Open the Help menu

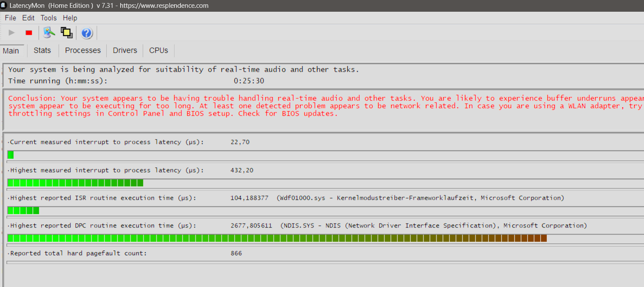70,18
